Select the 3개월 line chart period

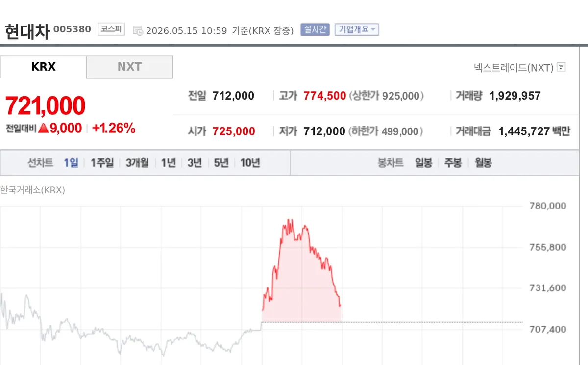[x=137, y=163]
